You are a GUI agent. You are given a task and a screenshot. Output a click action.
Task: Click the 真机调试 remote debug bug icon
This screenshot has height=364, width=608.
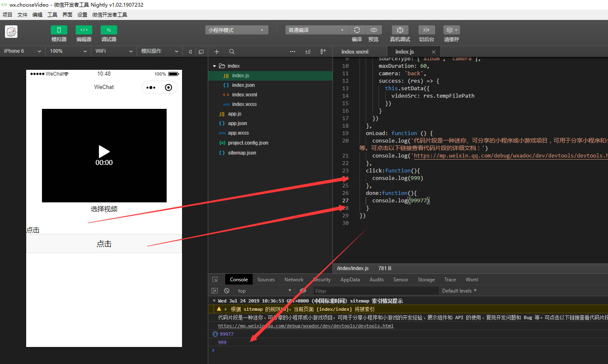[400, 30]
